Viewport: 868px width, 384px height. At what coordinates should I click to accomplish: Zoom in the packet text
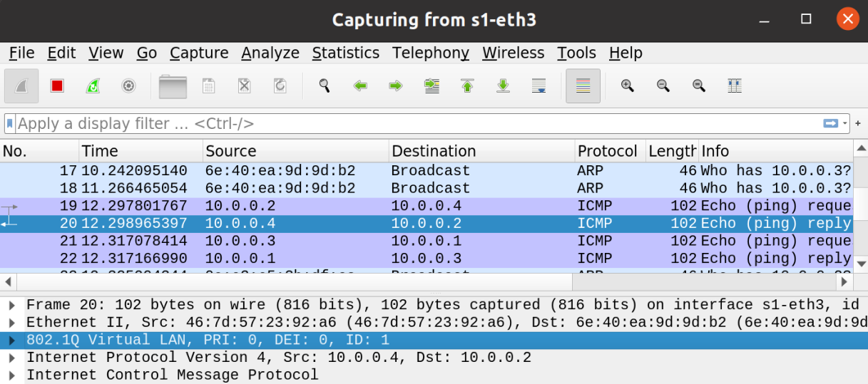[628, 86]
